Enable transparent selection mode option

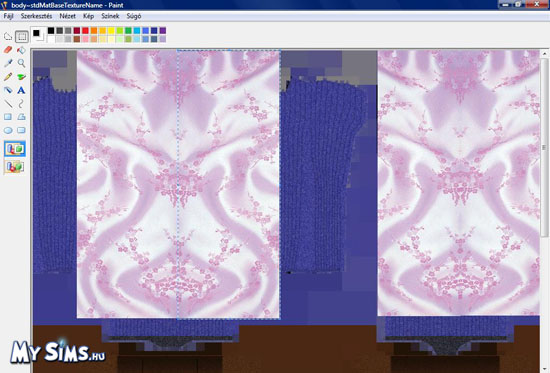(15, 167)
